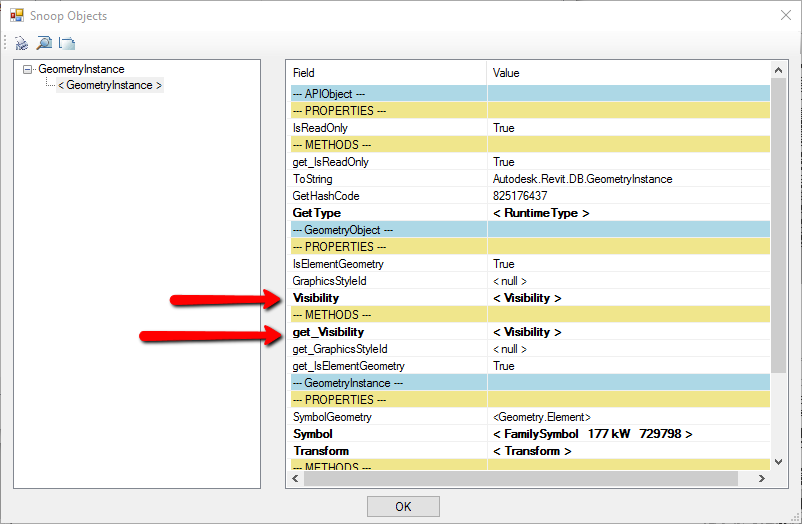Open the Symbol FamilySymbol row
This screenshot has width=802, height=524.
[x=312, y=434]
